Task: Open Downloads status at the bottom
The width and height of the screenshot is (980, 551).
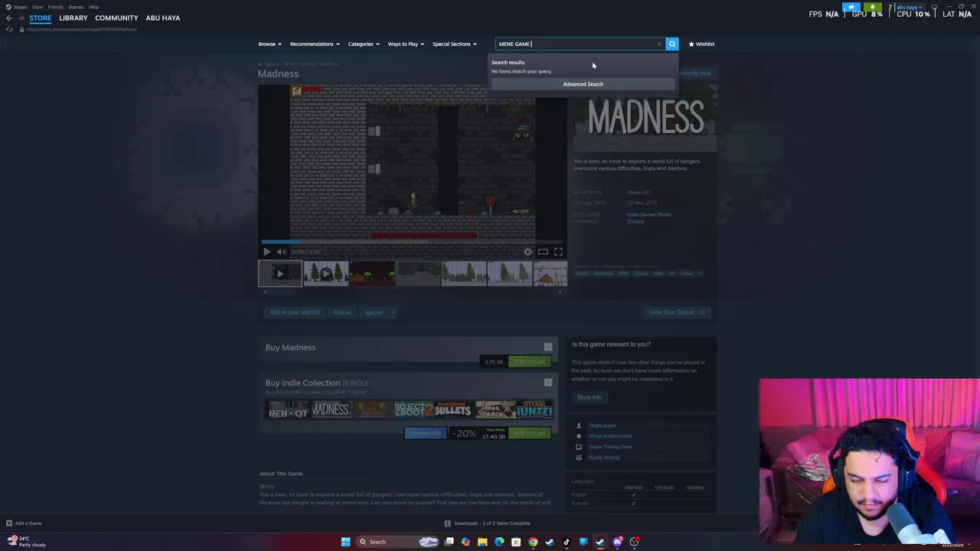Action: 488,523
